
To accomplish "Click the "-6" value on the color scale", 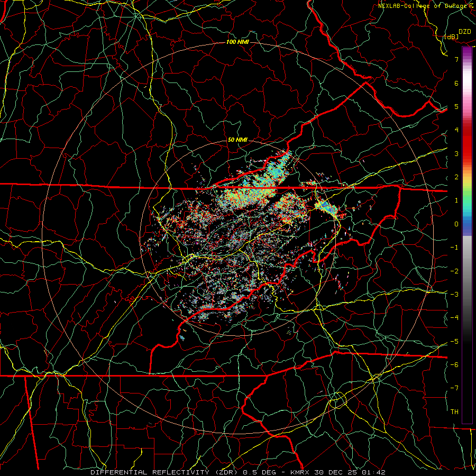I will [454, 364].
